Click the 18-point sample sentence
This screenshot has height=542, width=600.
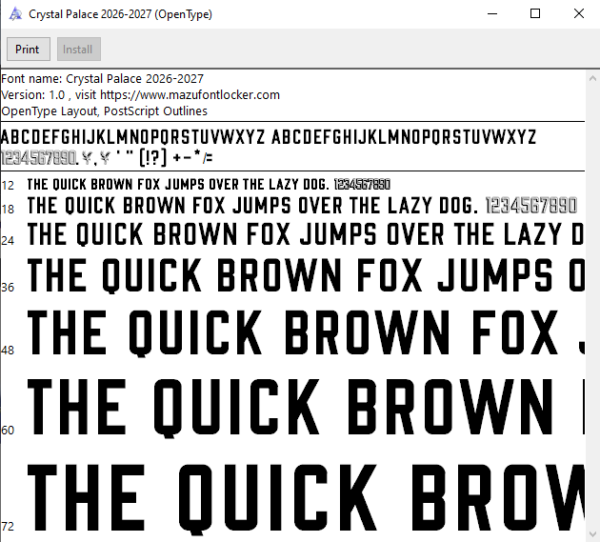pos(302,206)
